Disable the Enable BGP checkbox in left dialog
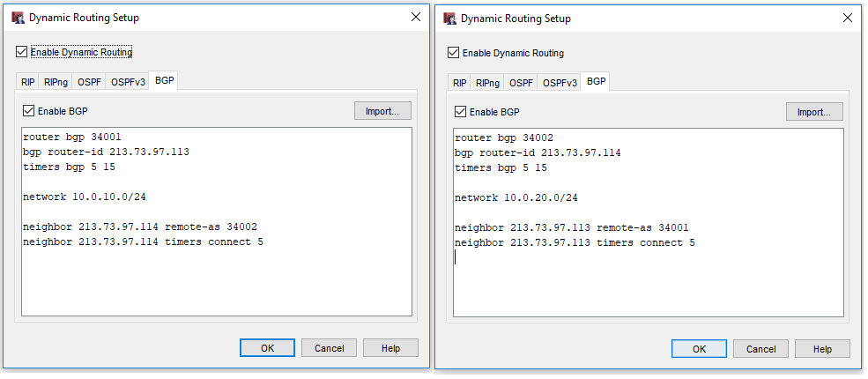The height and width of the screenshot is (379, 868). (29, 111)
